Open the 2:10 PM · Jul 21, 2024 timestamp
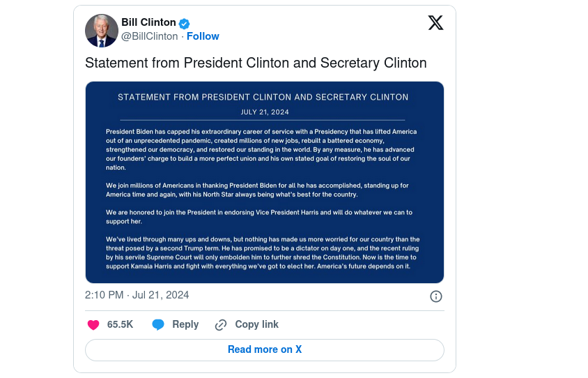Viewport: 588px width, 378px height. (137, 295)
